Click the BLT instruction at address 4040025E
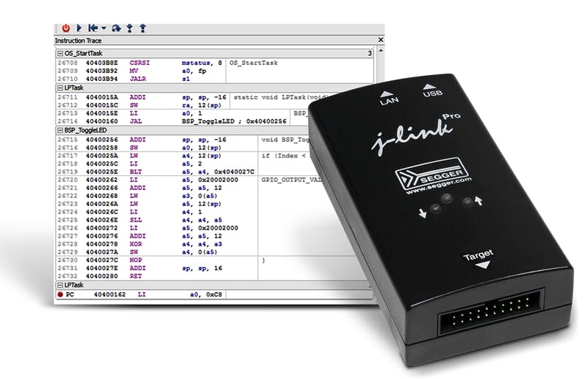 coord(140,171)
